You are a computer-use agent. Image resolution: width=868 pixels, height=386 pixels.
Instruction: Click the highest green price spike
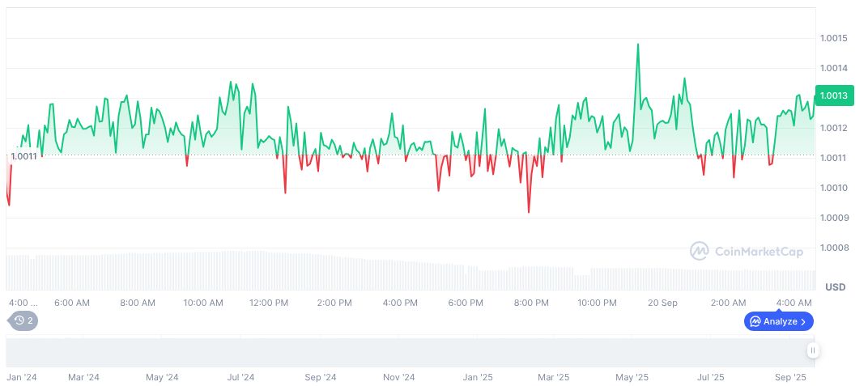pos(638,45)
